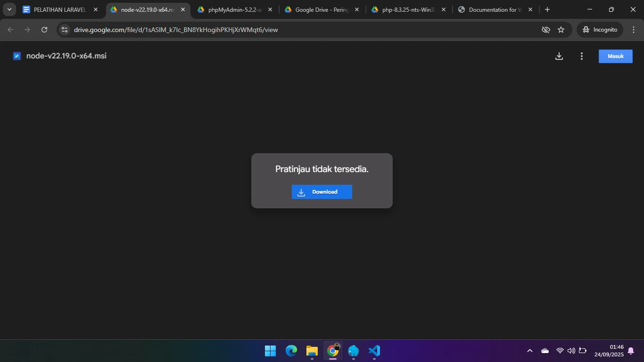Open File Explorer from the taskbar
644x362 pixels.
pos(312,351)
